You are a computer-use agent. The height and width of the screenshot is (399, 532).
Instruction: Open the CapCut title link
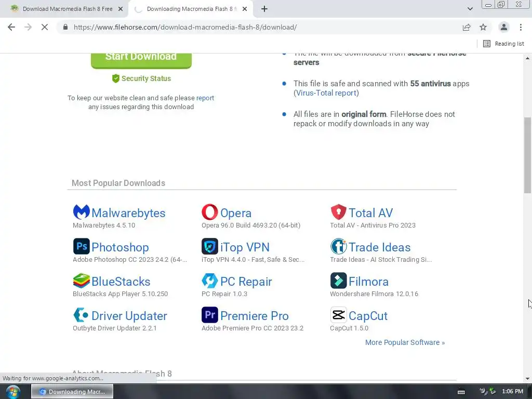click(368, 316)
